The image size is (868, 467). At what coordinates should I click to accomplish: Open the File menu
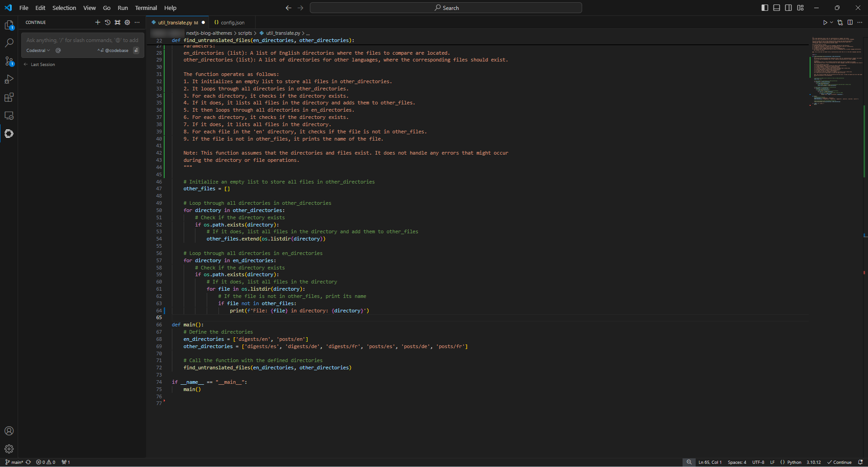pos(24,8)
